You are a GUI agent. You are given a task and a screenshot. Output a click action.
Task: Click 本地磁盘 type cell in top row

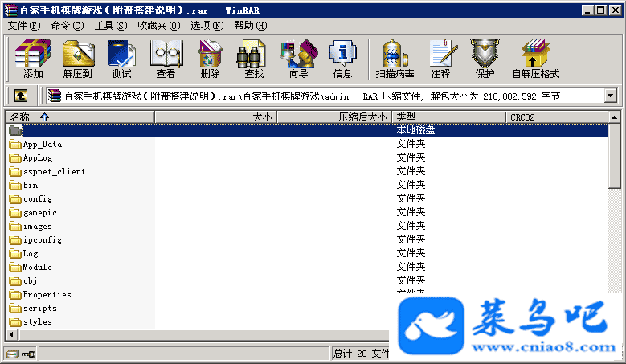tap(415, 130)
